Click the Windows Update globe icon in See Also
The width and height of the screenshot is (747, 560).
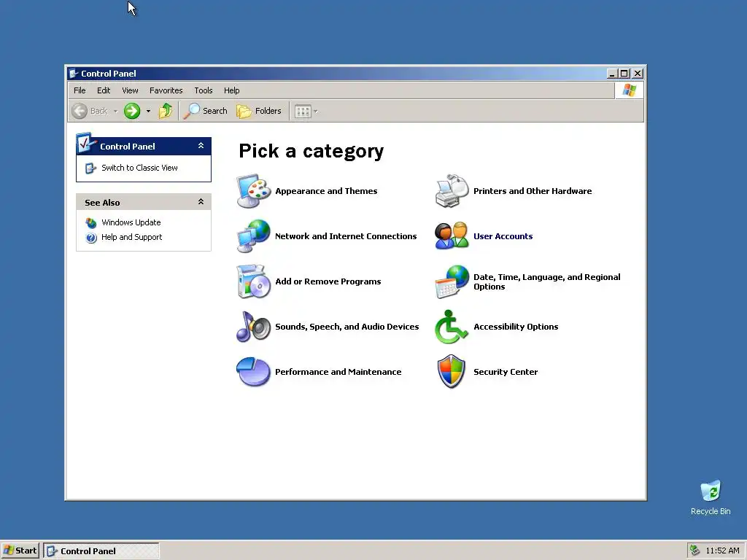[x=91, y=222]
